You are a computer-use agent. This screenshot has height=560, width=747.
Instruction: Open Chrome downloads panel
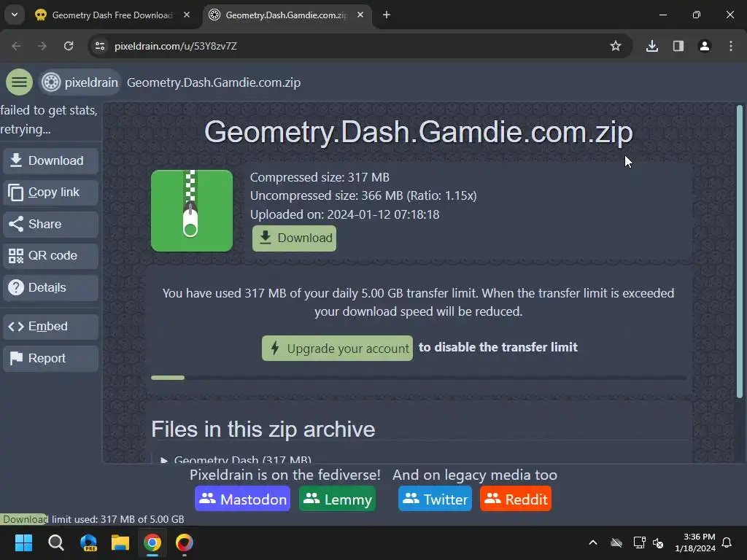click(x=652, y=46)
